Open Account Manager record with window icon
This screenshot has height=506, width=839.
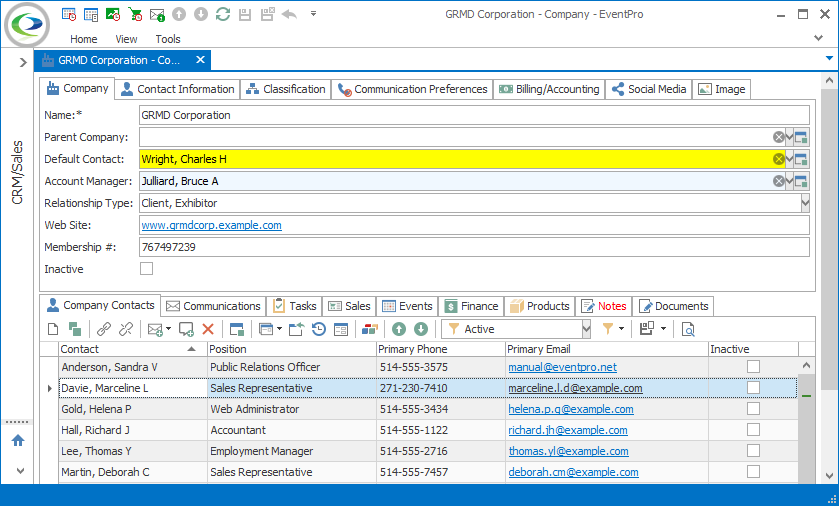[x=801, y=181]
